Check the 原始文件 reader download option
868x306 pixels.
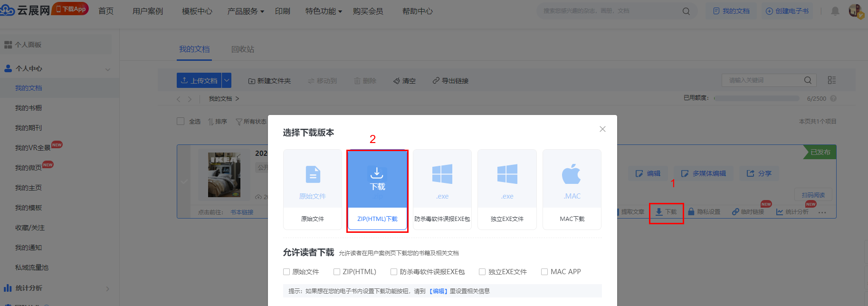coord(286,272)
